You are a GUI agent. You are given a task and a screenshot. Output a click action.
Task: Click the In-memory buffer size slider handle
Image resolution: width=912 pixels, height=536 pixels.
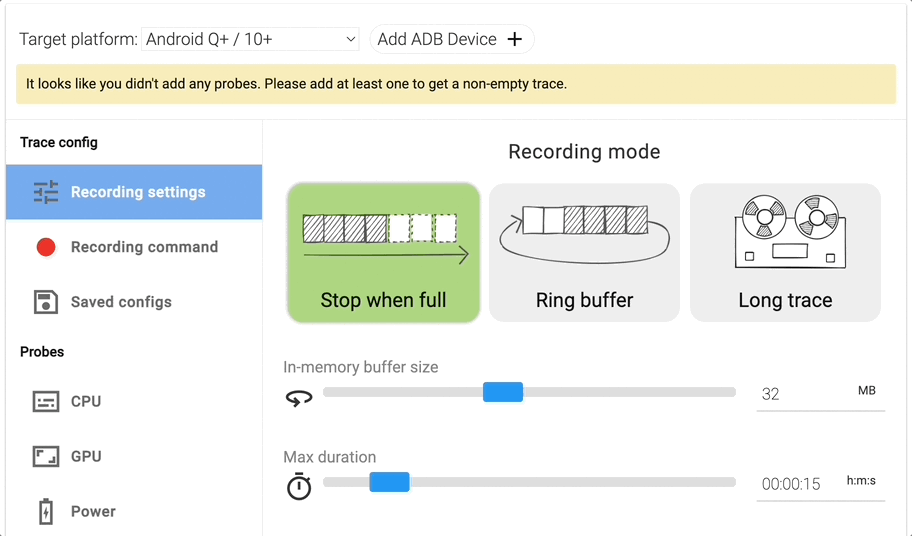pyautogui.click(x=503, y=392)
